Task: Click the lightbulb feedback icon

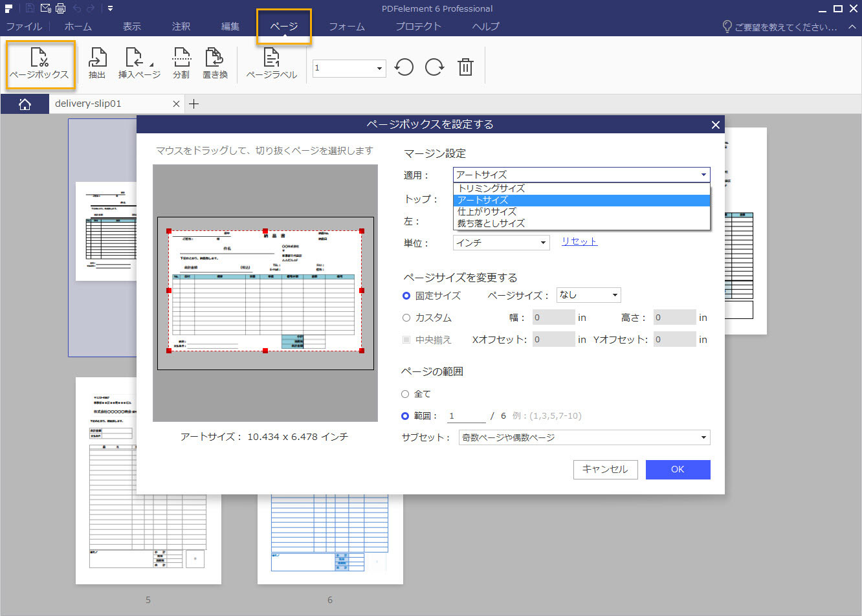Action: [x=727, y=27]
